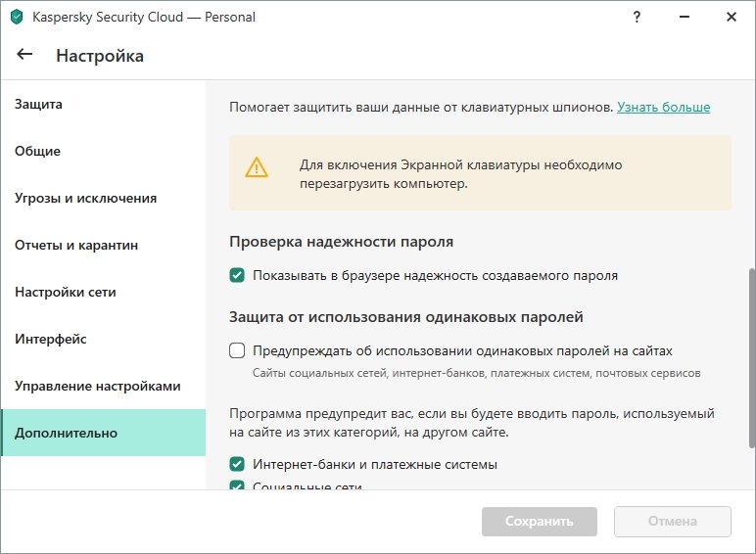Viewport: 756px width, 554px height.
Task: Click the Программа предупредит вас description text
Action: [472, 423]
